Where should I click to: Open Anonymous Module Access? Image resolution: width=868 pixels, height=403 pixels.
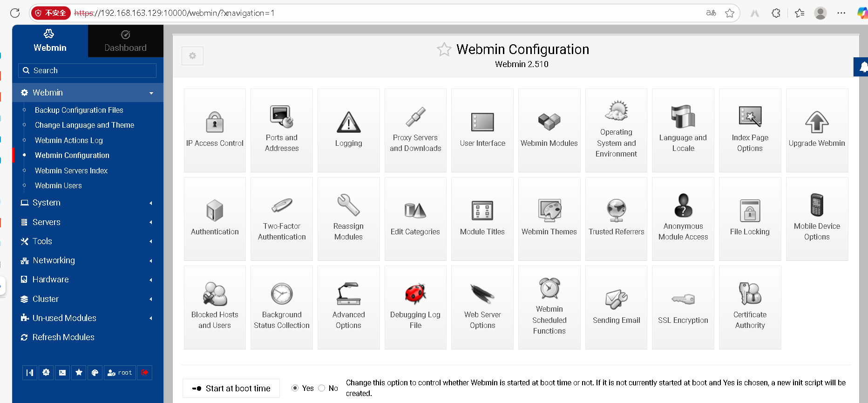[683, 219]
